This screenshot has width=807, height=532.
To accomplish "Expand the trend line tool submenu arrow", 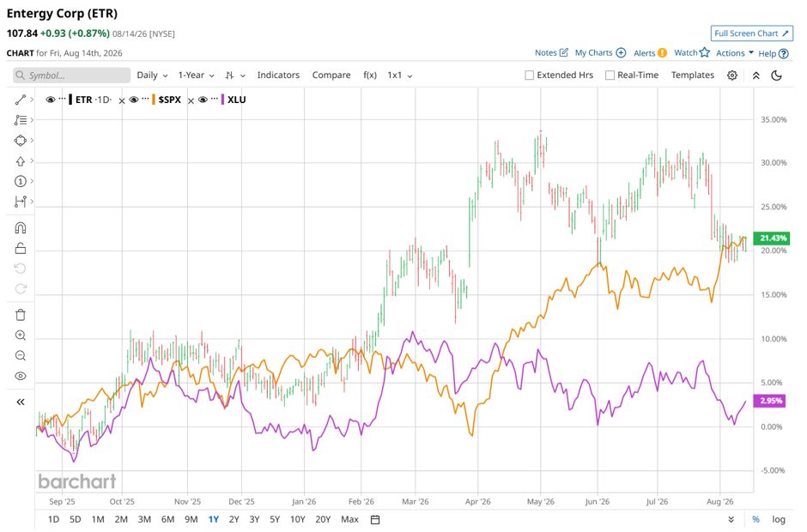I will 32,100.
